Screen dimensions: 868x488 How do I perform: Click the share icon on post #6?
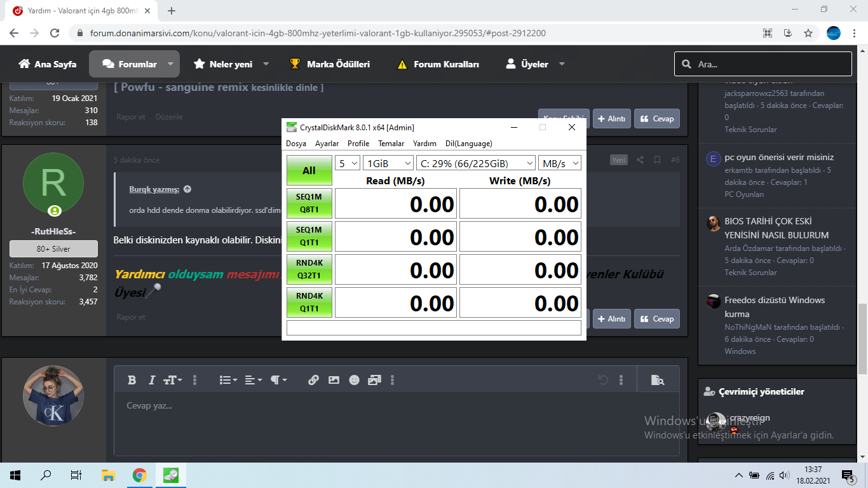click(640, 160)
